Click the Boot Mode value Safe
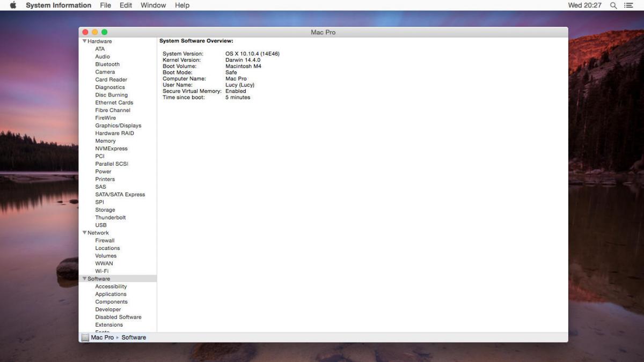Viewport: 644px width, 362px height. coord(231,72)
